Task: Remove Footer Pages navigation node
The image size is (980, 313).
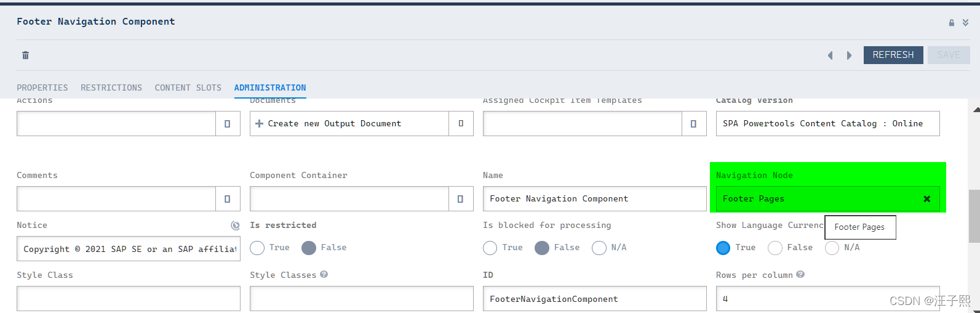Action: pyautogui.click(x=927, y=199)
